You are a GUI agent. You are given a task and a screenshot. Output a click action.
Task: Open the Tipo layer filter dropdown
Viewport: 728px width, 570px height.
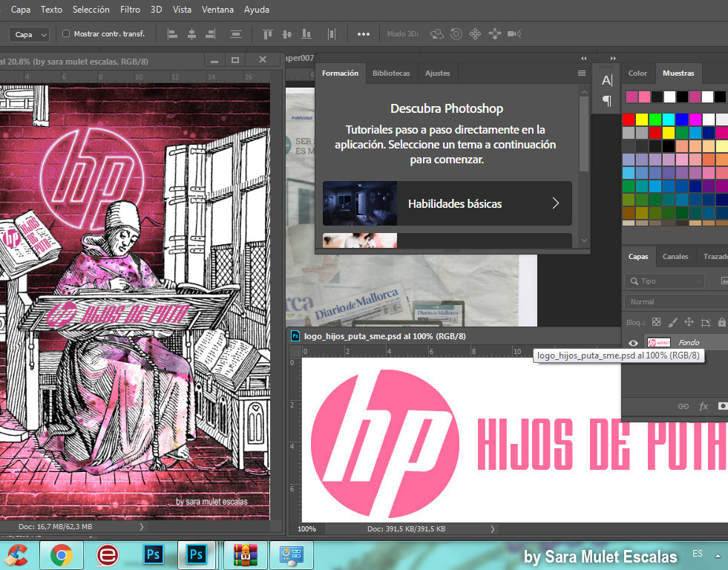pyautogui.click(x=664, y=281)
